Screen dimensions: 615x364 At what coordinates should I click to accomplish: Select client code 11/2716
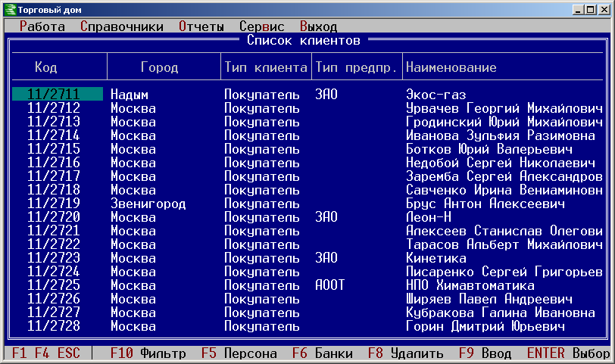click(x=54, y=162)
